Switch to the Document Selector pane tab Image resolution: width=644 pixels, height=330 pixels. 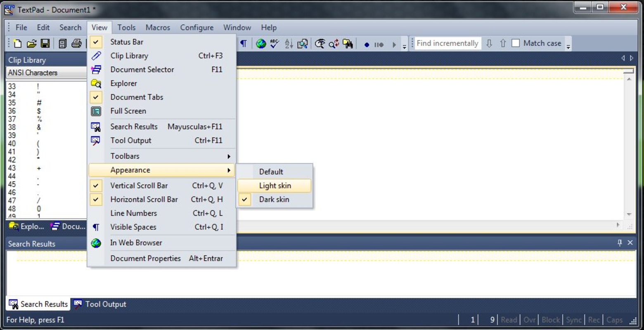[68, 226]
